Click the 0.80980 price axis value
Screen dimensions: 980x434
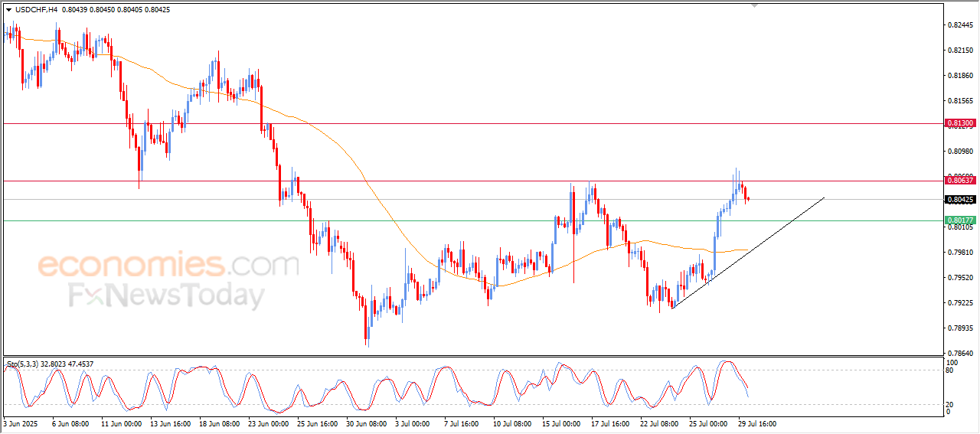click(960, 152)
